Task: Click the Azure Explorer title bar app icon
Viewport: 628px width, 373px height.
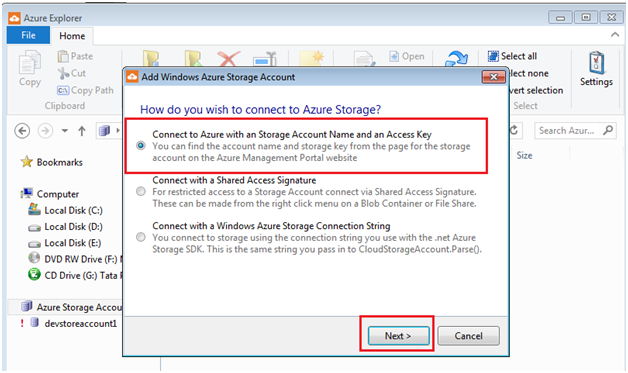Action: click(x=14, y=18)
